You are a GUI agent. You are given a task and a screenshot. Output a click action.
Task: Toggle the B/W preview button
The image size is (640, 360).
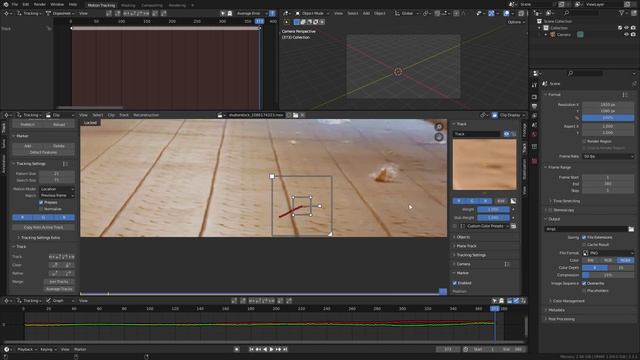click(x=501, y=201)
